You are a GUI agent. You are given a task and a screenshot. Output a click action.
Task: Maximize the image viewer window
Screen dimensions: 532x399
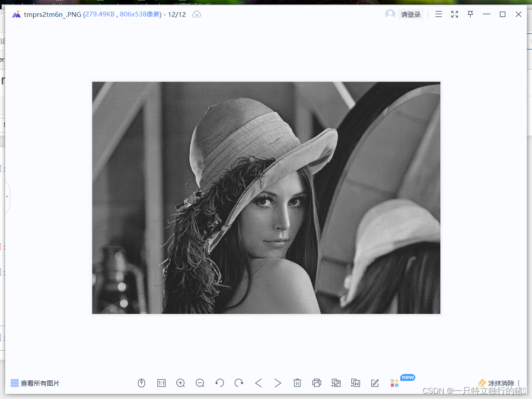click(x=503, y=14)
